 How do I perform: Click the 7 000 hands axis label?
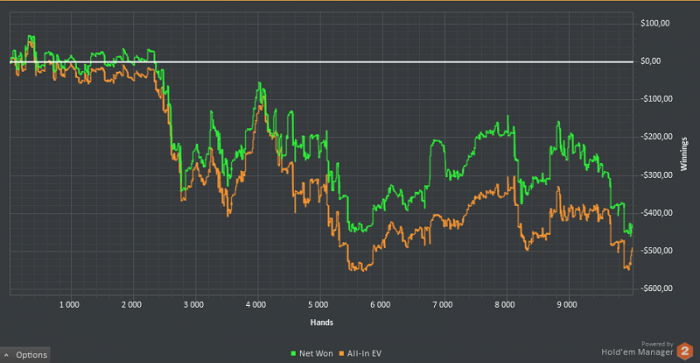pos(442,305)
